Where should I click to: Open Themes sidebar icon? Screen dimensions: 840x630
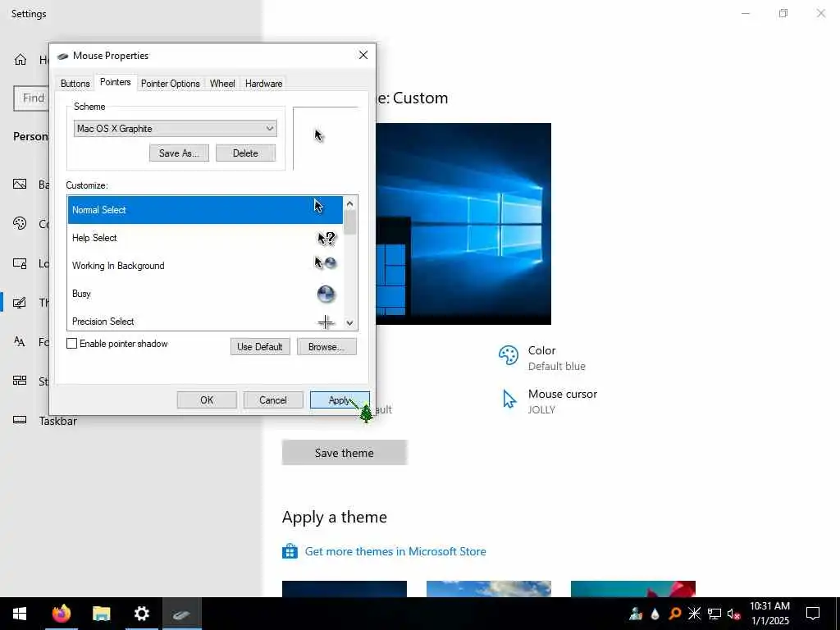click(x=20, y=303)
